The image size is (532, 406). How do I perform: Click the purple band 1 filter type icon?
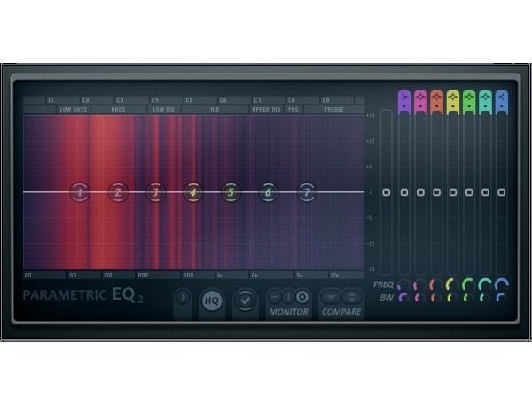[404, 100]
